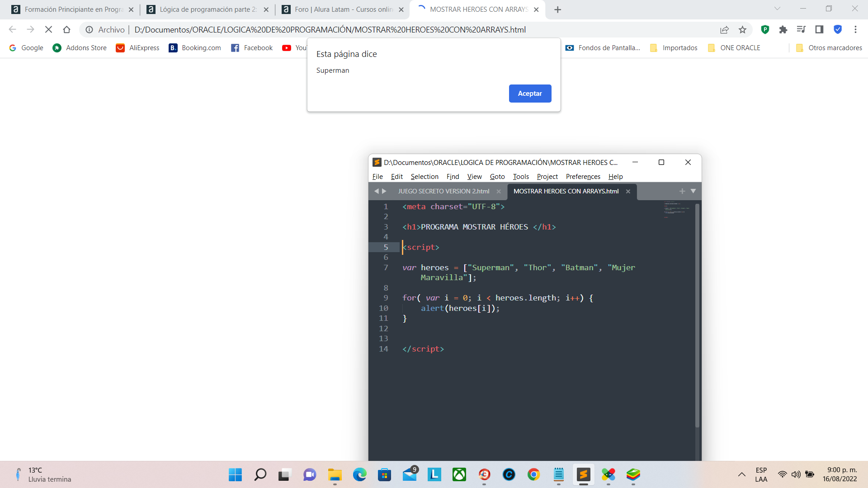Screen dimensions: 868x488
Task: Open the Otros marcadores folder
Action: tap(829, 48)
